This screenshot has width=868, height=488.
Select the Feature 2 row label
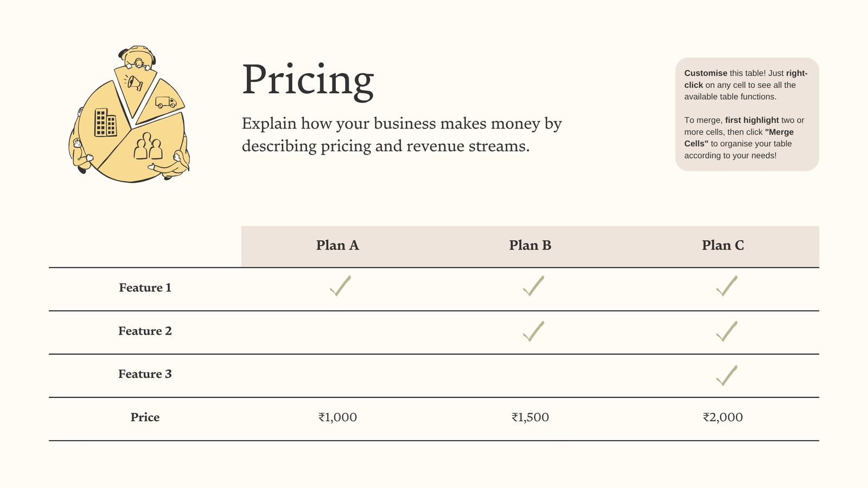coord(145,331)
